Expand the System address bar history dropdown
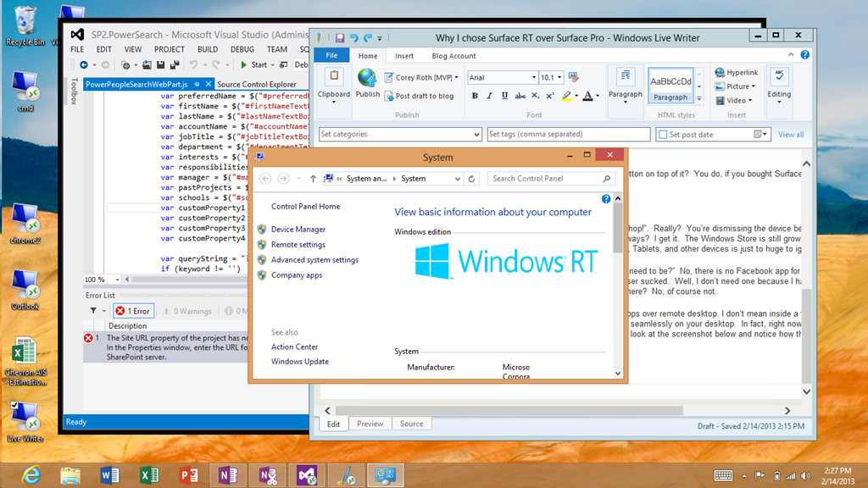The height and width of the screenshot is (488, 868). (457, 179)
